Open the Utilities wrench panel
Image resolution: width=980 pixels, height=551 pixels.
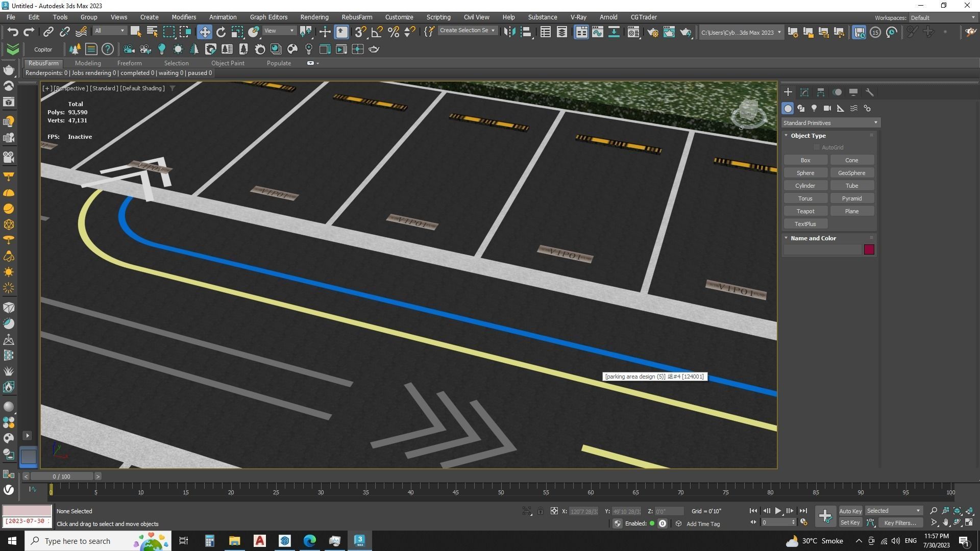coord(870,92)
